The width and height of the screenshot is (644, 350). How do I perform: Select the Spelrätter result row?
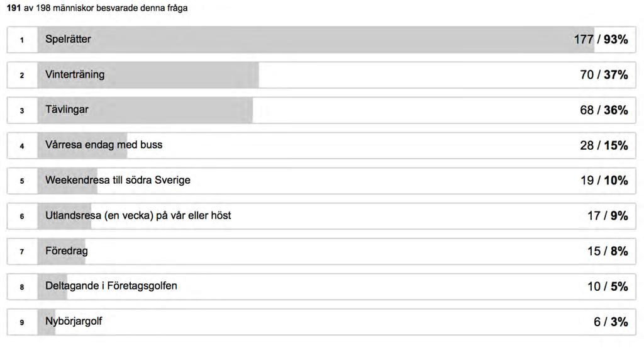pos(321,40)
